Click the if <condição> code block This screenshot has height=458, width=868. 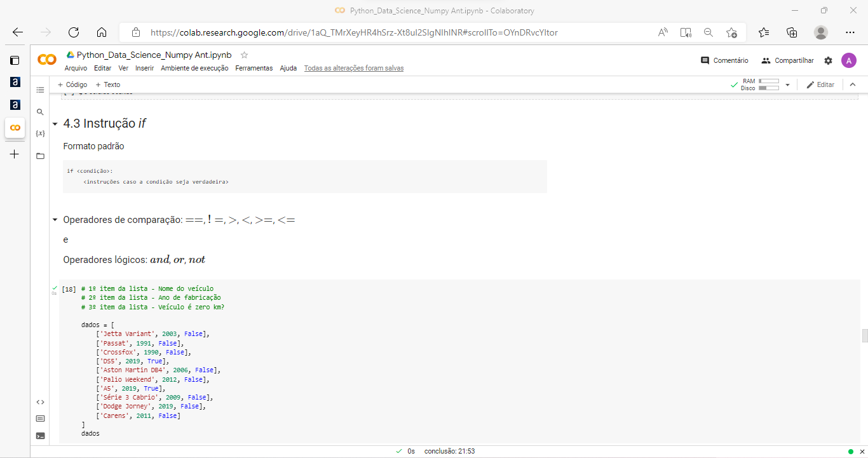pyautogui.click(x=305, y=177)
